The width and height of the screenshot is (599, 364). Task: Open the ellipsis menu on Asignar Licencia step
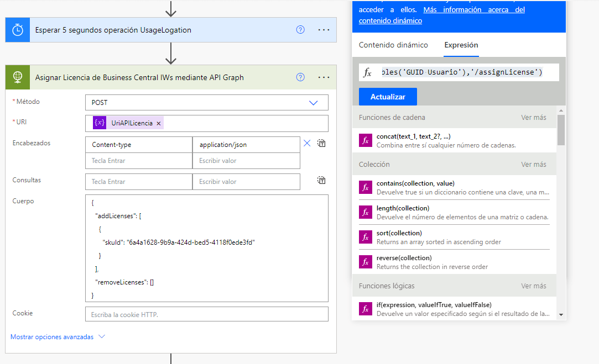(324, 77)
